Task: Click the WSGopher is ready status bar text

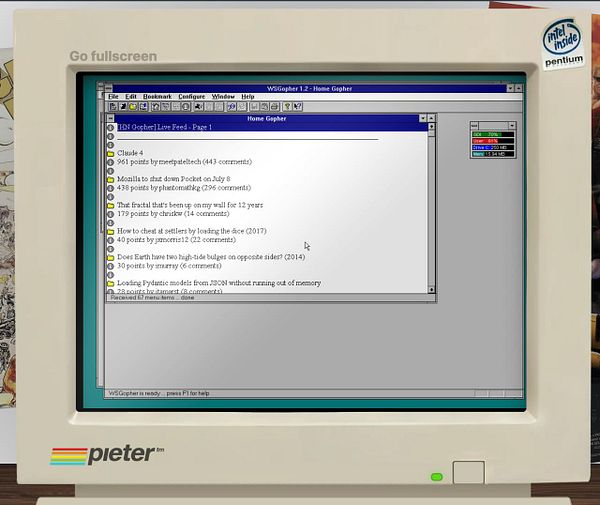Action: [159, 393]
